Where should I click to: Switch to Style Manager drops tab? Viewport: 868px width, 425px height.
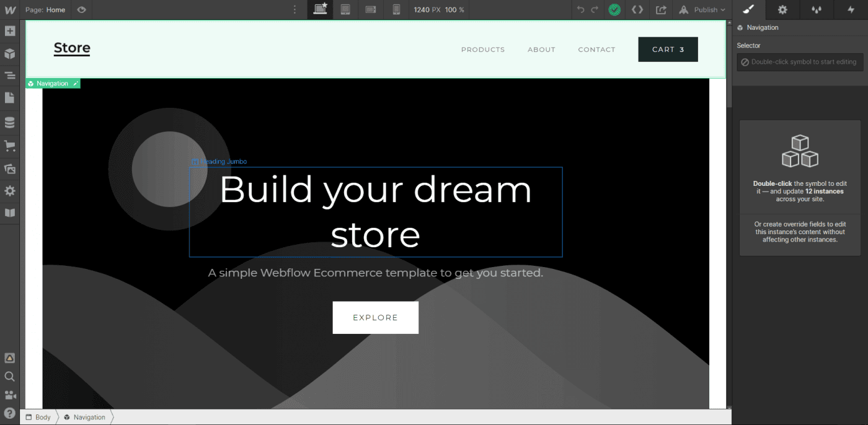817,10
